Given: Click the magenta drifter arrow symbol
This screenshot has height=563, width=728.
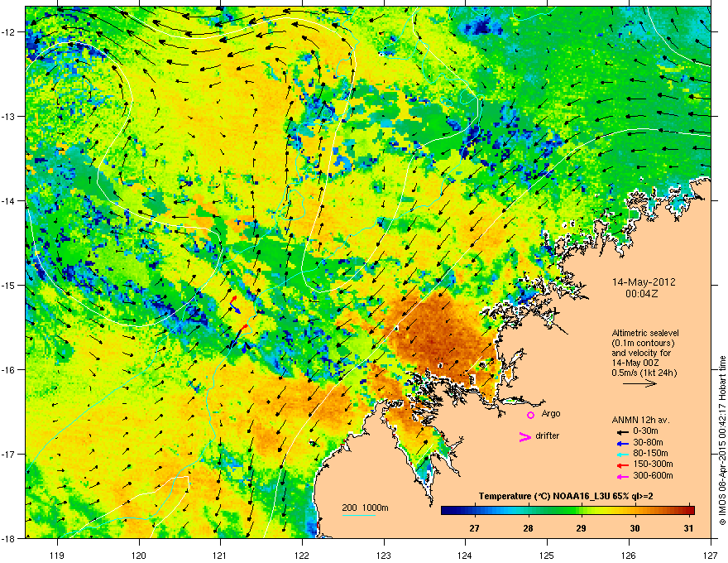Looking at the screenshot, I should pyautogui.click(x=524, y=436).
